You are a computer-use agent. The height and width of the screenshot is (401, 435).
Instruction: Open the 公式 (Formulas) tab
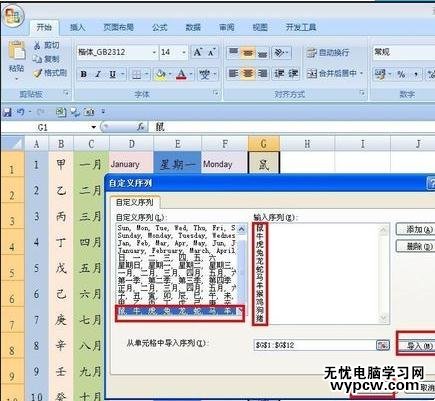coord(159,28)
